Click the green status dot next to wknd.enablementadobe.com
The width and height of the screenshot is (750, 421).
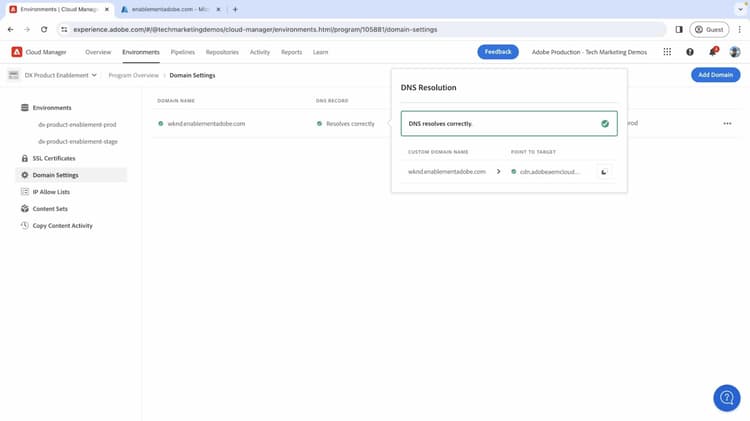pos(161,123)
